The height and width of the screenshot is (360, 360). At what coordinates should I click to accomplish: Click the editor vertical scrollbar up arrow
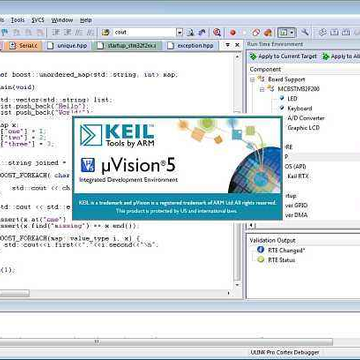point(237,57)
